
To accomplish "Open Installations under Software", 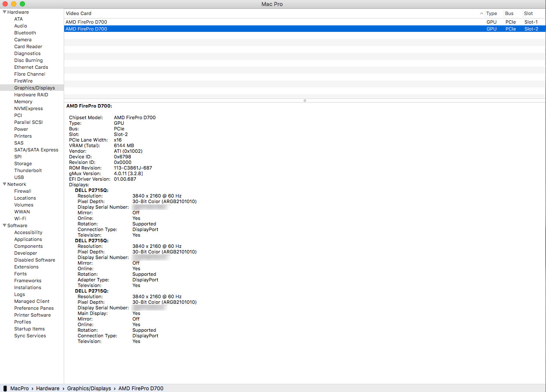I will pos(28,287).
